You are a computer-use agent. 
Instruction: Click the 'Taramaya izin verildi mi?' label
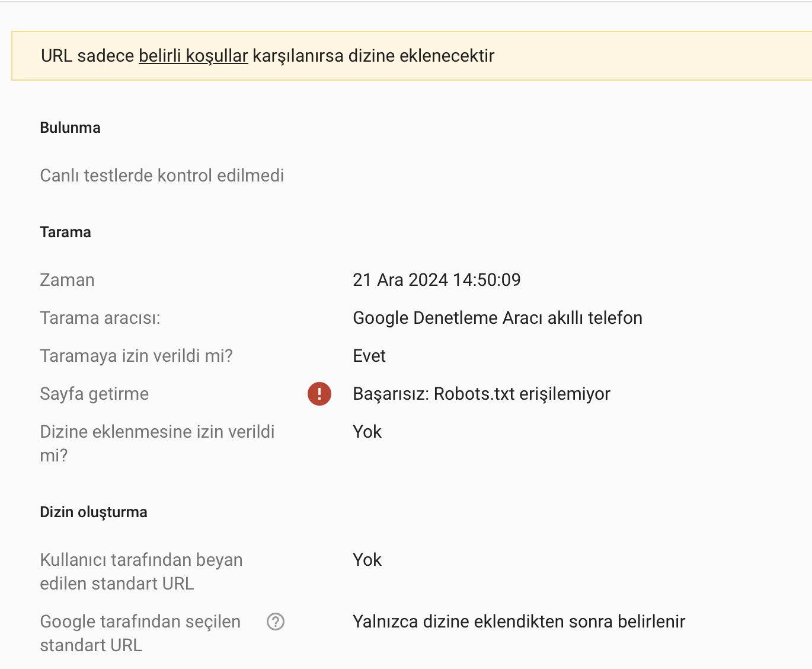(x=136, y=356)
